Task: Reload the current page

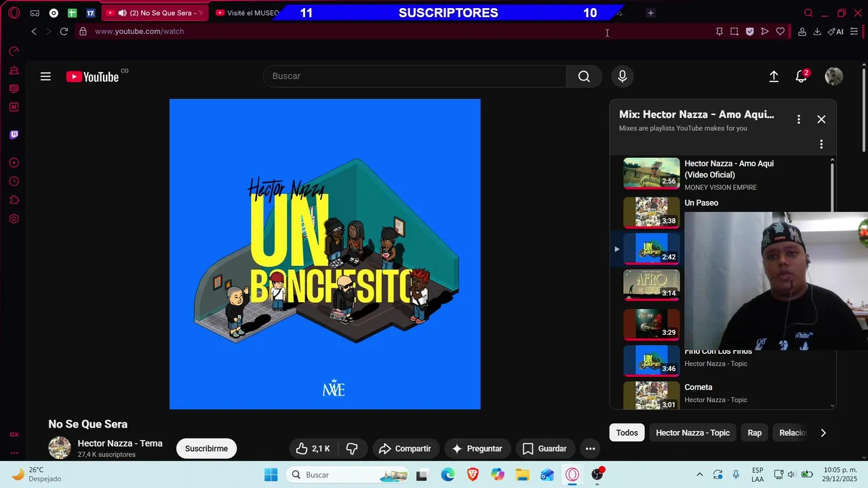Action: [x=64, y=31]
